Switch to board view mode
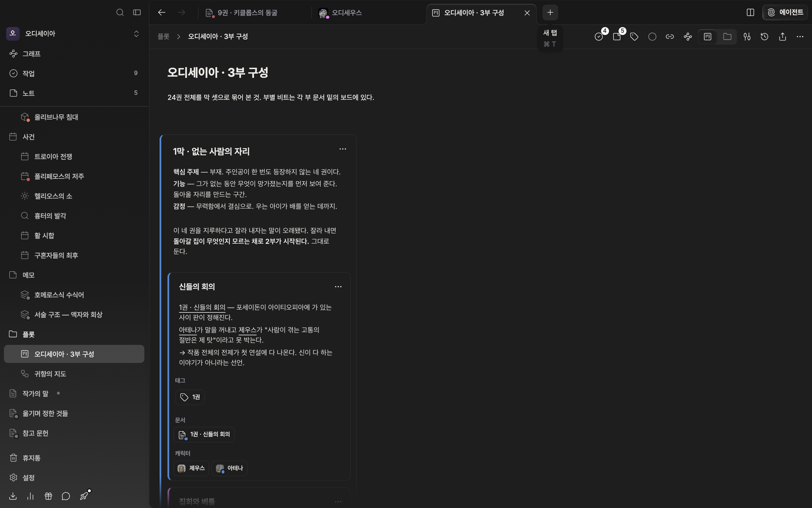The width and height of the screenshot is (812, 508). tap(708, 37)
